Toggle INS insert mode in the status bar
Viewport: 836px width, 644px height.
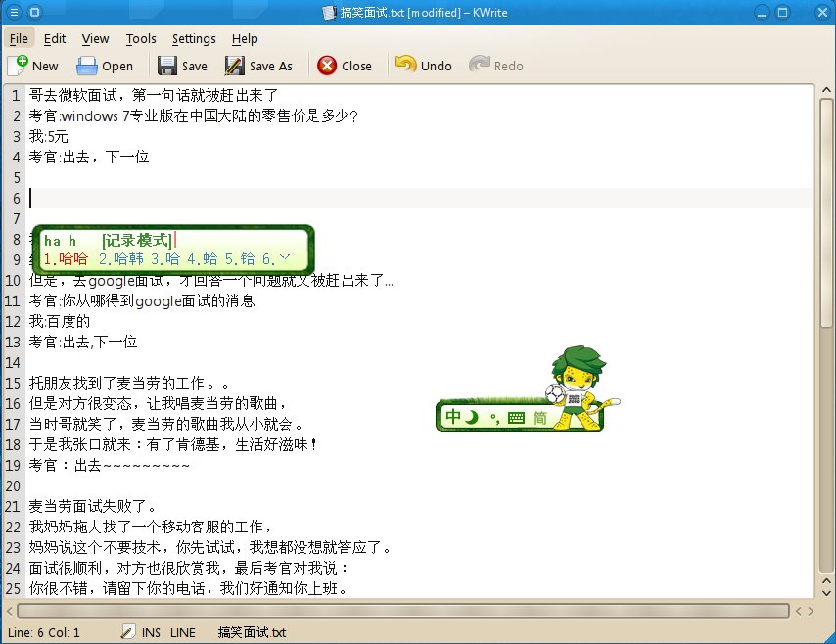[151, 633]
